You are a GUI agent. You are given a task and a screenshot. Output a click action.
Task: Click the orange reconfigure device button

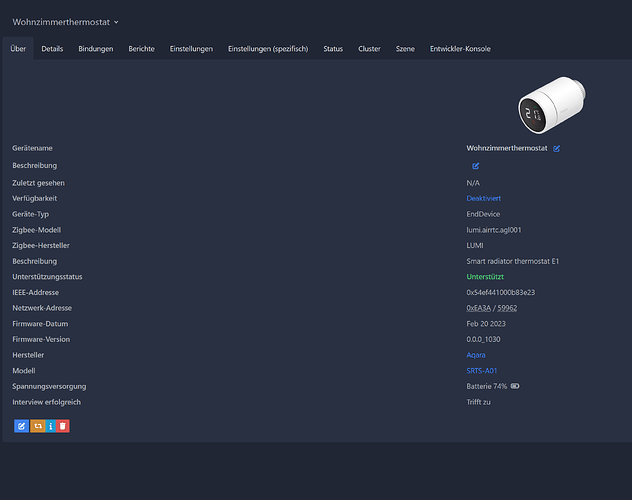36,426
